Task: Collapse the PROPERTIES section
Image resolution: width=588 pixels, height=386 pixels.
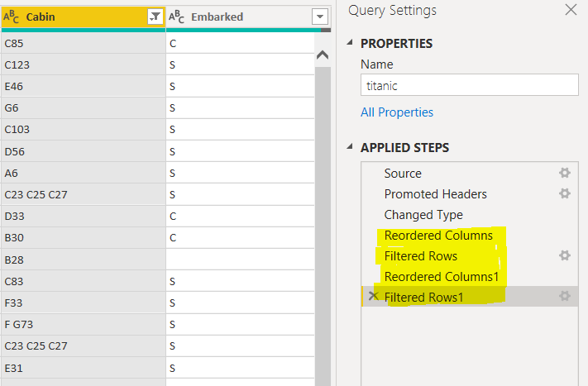Action: pos(349,44)
